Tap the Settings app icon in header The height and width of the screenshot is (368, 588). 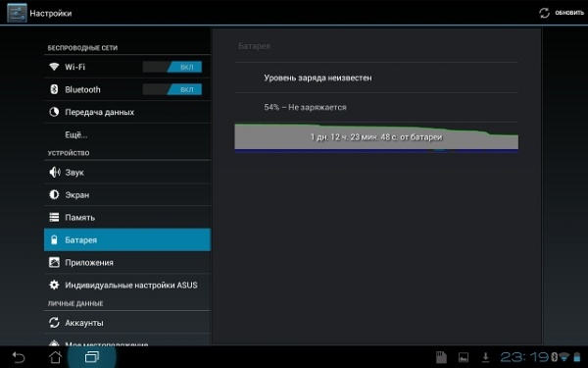click(17, 13)
